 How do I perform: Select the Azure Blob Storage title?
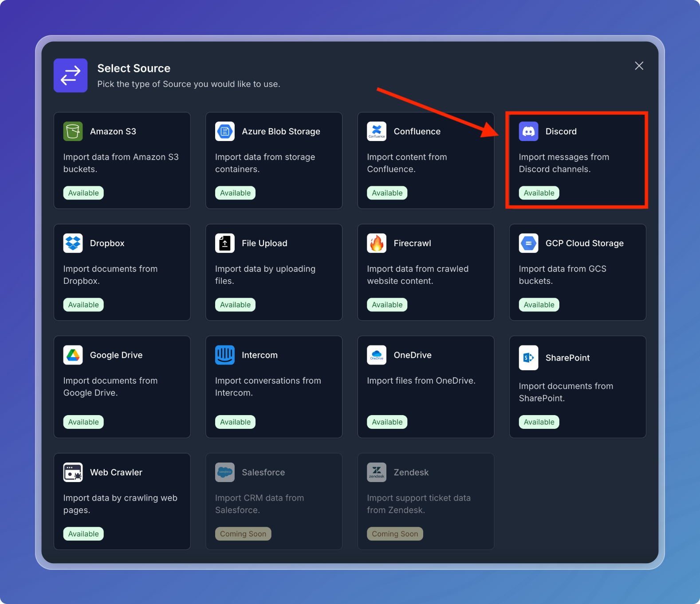[x=281, y=131]
